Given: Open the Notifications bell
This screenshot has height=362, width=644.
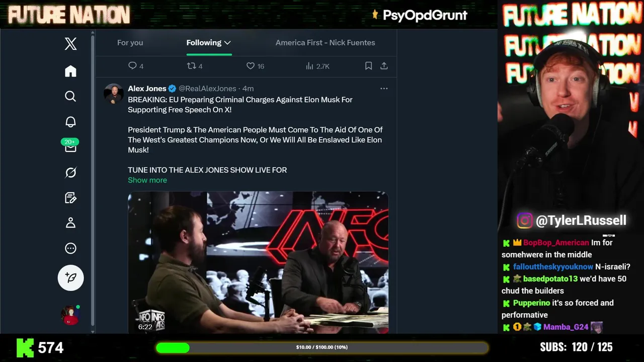Looking at the screenshot, I should pyautogui.click(x=70, y=122).
